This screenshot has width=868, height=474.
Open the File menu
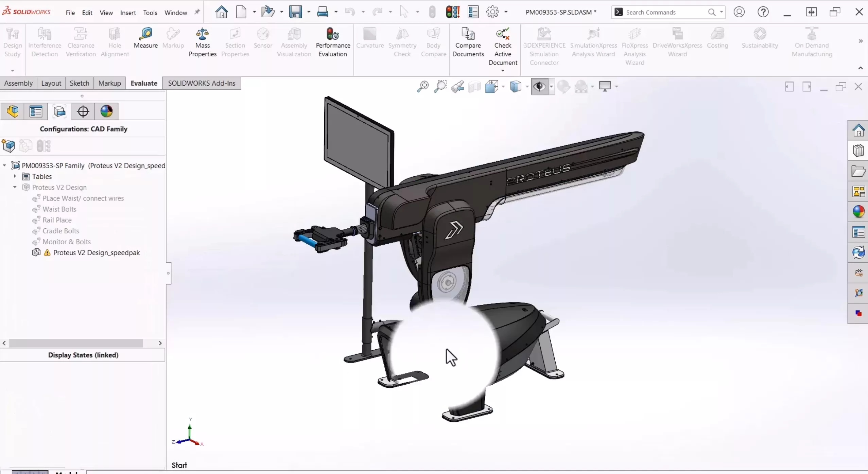click(x=70, y=13)
